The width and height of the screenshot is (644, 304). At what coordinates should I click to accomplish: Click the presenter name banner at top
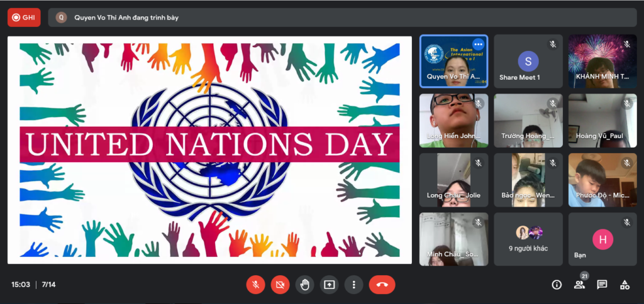click(x=126, y=18)
